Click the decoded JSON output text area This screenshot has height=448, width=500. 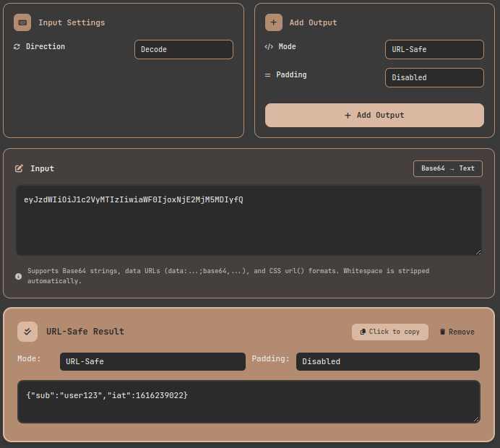click(x=249, y=402)
